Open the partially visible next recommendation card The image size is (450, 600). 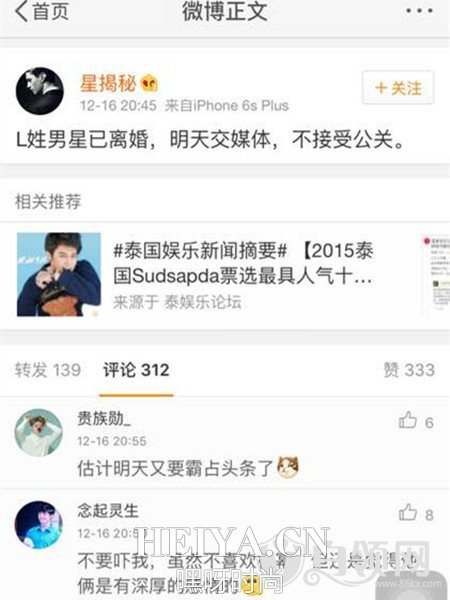(x=435, y=272)
